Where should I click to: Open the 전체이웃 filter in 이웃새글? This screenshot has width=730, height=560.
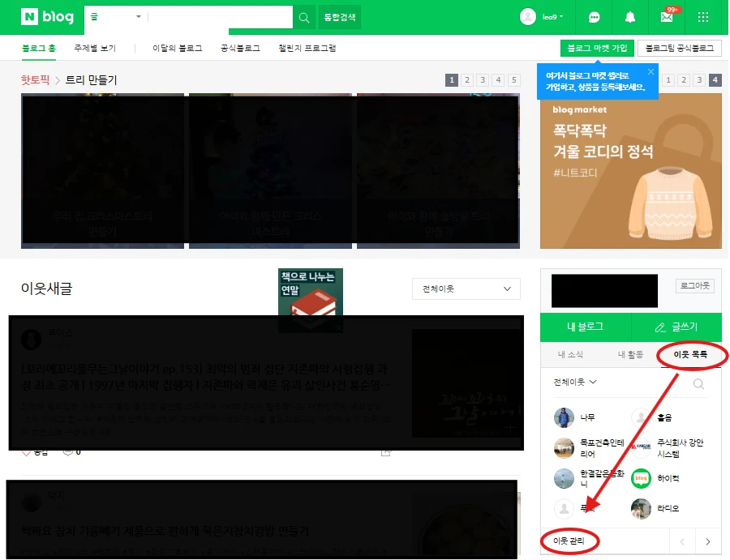tap(466, 289)
